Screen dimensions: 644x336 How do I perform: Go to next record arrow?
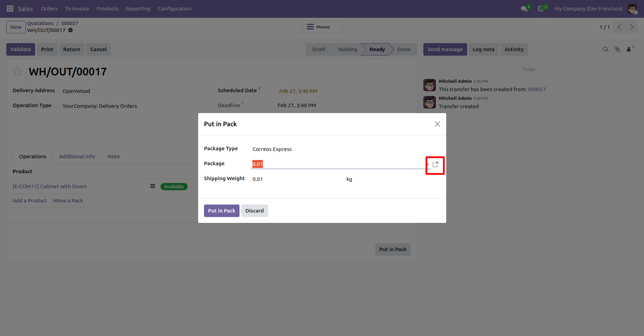[631, 27]
